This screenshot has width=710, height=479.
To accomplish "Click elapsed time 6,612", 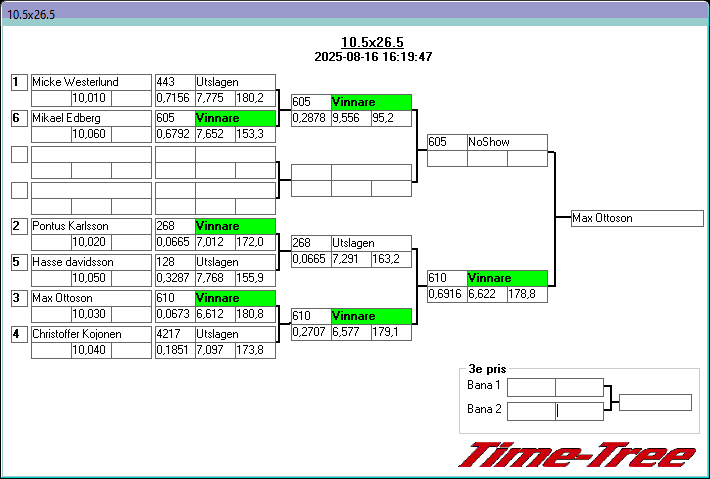I will (215, 314).
